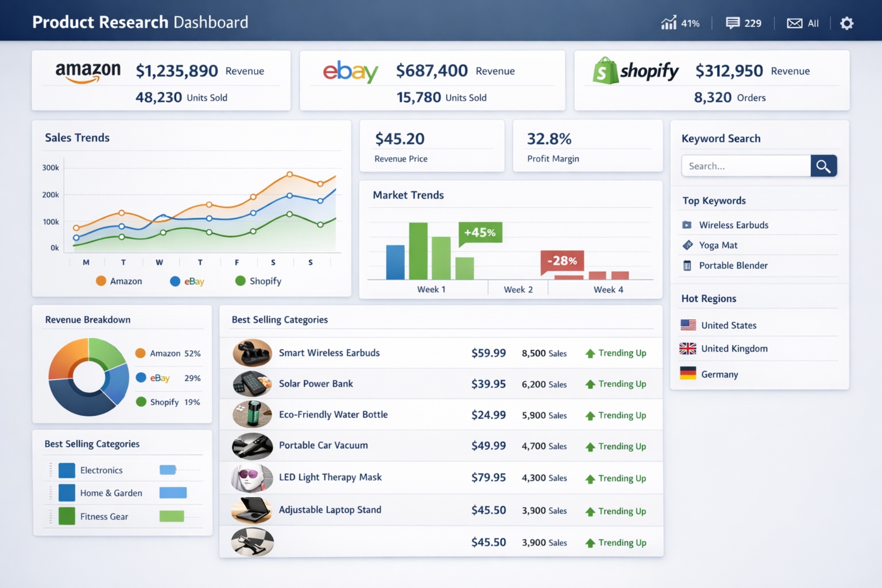
Task: Click the analytics chart icon showing 41%
Action: point(669,23)
